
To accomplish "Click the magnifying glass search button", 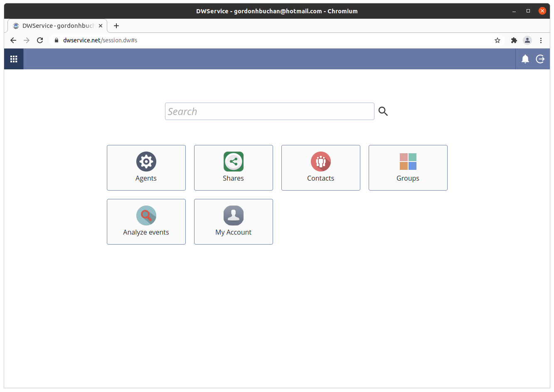I will tap(383, 111).
